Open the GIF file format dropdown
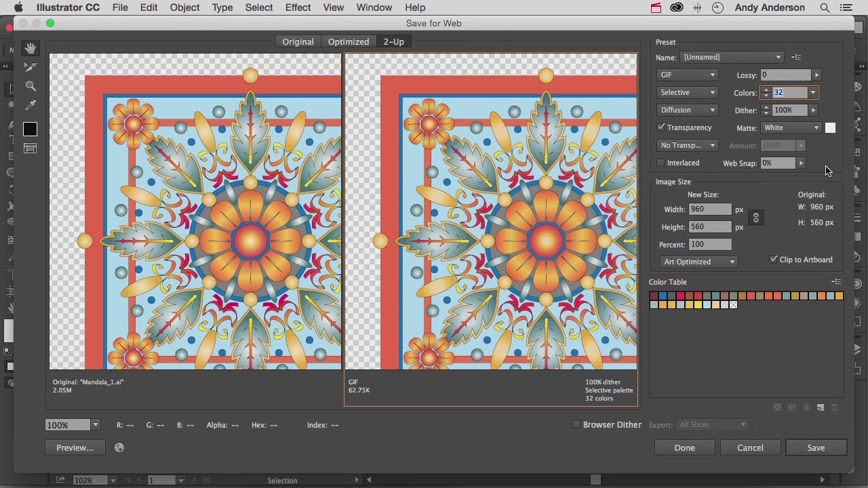 [688, 75]
